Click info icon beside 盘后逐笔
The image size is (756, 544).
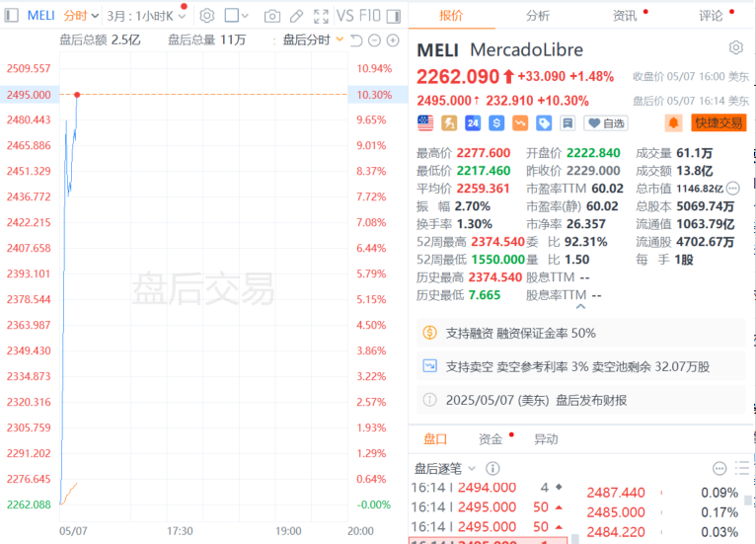pyautogui.click(x=492, y=468)
